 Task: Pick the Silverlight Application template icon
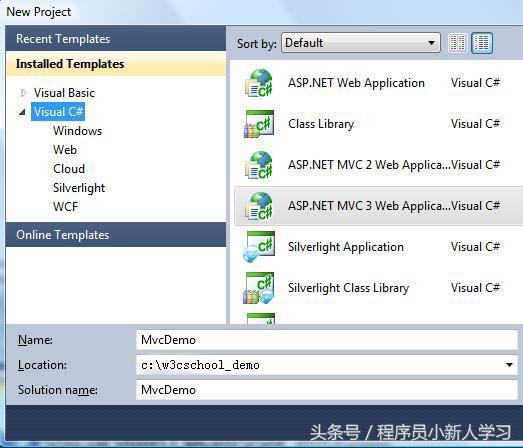259,247
